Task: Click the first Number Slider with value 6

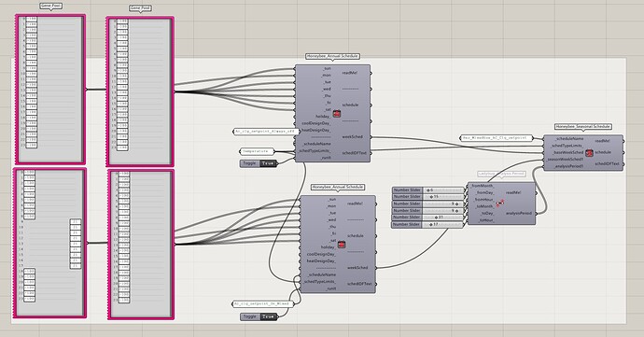Action: tap(427, 190)
